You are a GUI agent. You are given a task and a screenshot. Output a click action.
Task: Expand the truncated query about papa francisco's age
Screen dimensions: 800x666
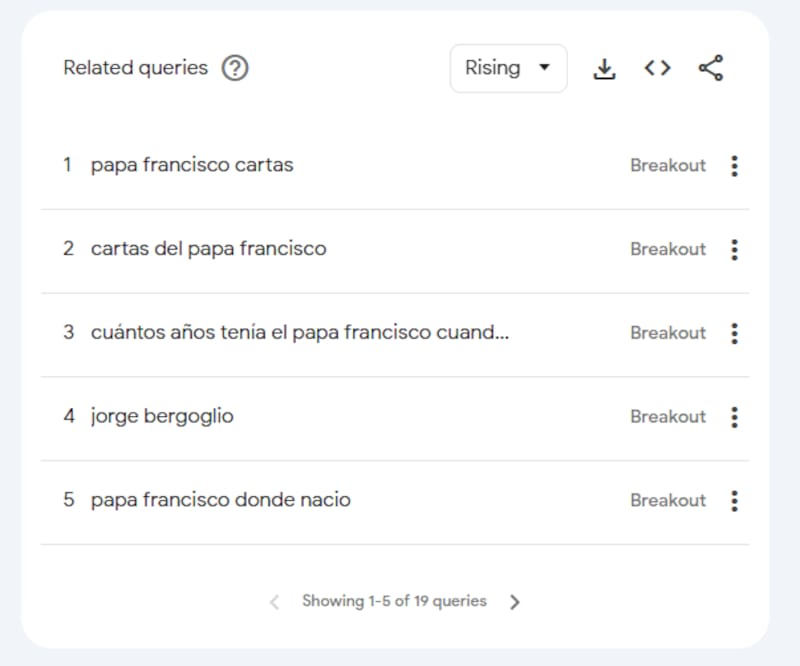pyautogui.click(x=300, y=333)
